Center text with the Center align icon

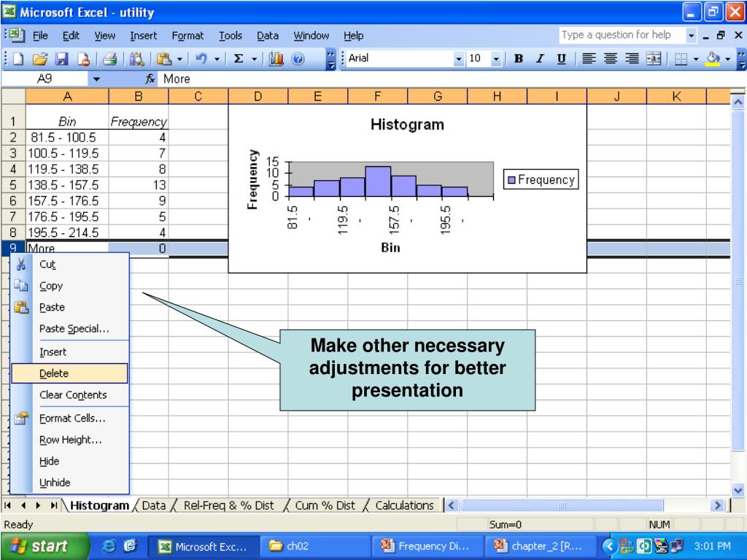pos(611,58)
